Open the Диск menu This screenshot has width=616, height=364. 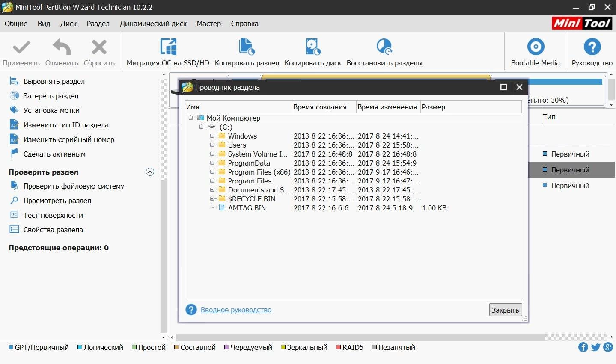(68, 24)
